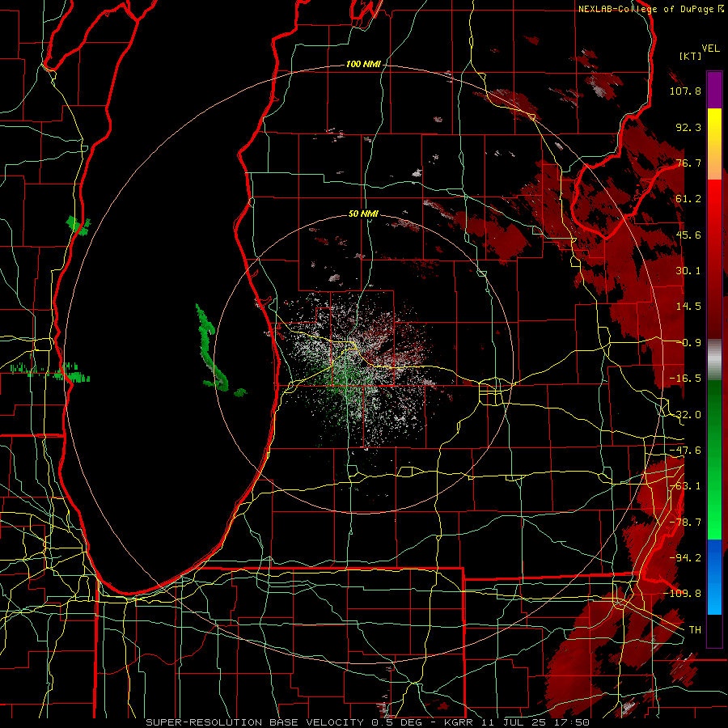Select the -63.1 scale label

point(685,486)
